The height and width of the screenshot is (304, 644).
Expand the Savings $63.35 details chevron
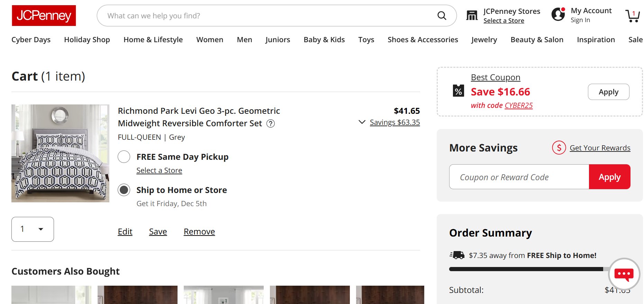click(x=362, y=122)
